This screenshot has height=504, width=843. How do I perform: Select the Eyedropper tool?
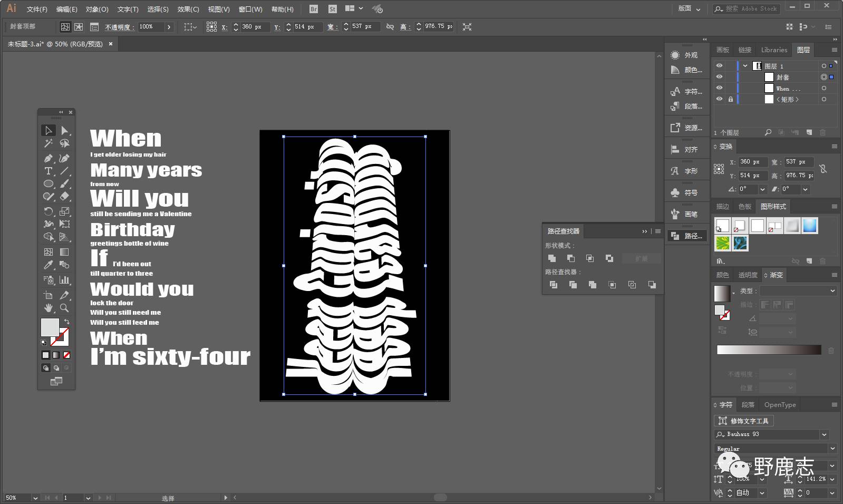pos(49,265)
